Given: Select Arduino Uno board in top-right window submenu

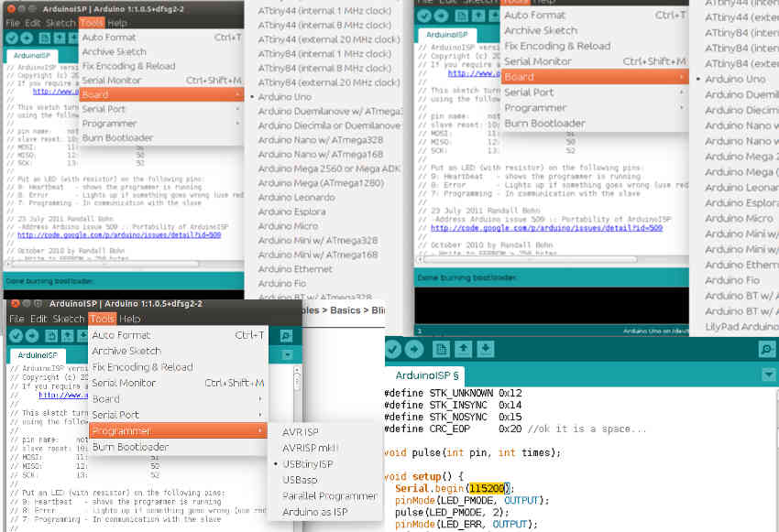Looking at the screenshot, I should (735, 79).
